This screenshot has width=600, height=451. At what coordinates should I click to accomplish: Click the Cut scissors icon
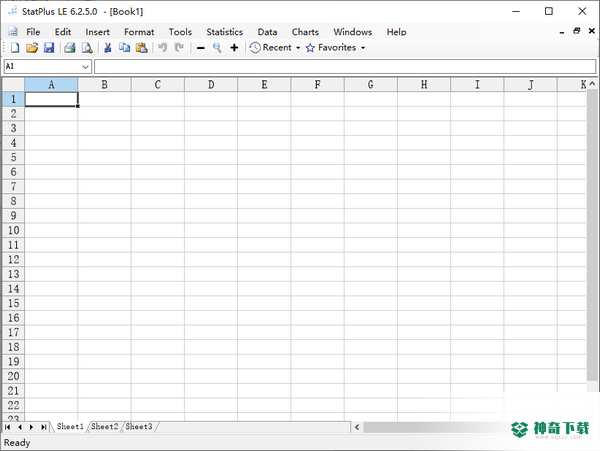tap(108, 48)
